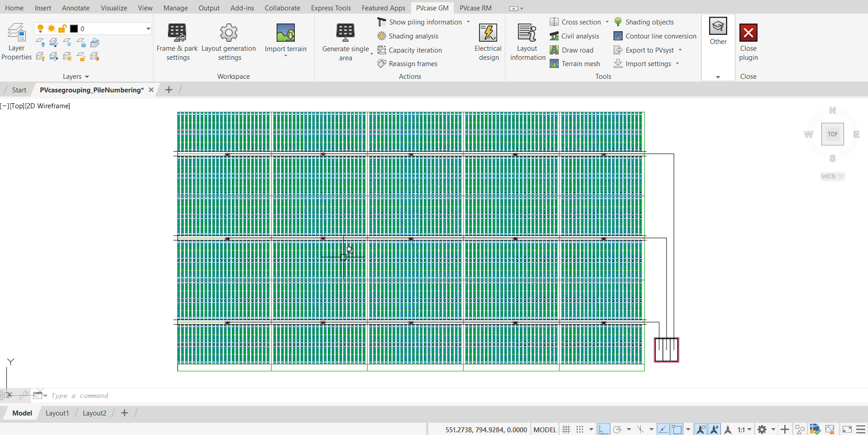Click the black layer color swatch

click(x=74, y=29)
